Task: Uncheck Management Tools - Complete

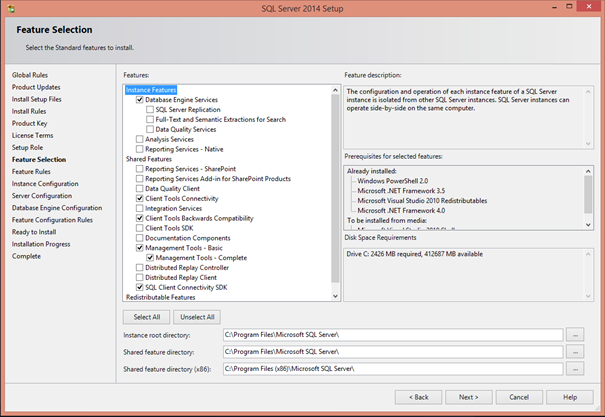Action: pyautogui.click(x=150, y=258)
